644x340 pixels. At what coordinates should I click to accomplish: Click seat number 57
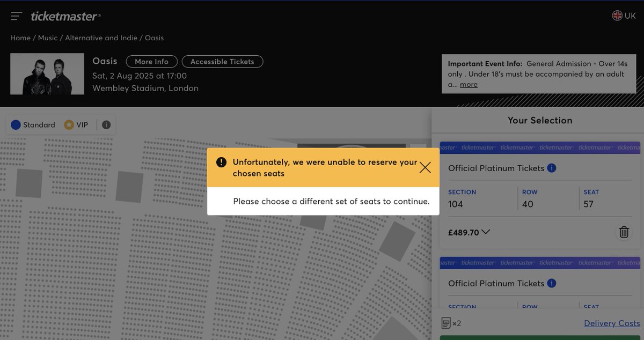[x=589, y=204]
